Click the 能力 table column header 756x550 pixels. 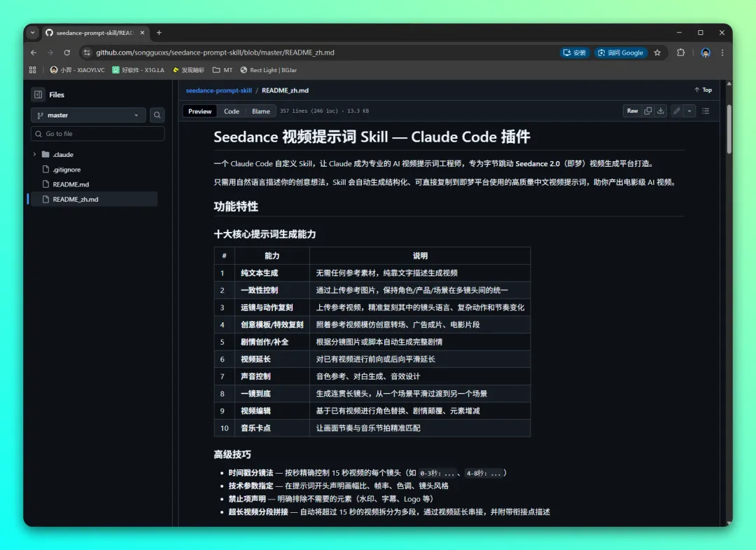272,256
